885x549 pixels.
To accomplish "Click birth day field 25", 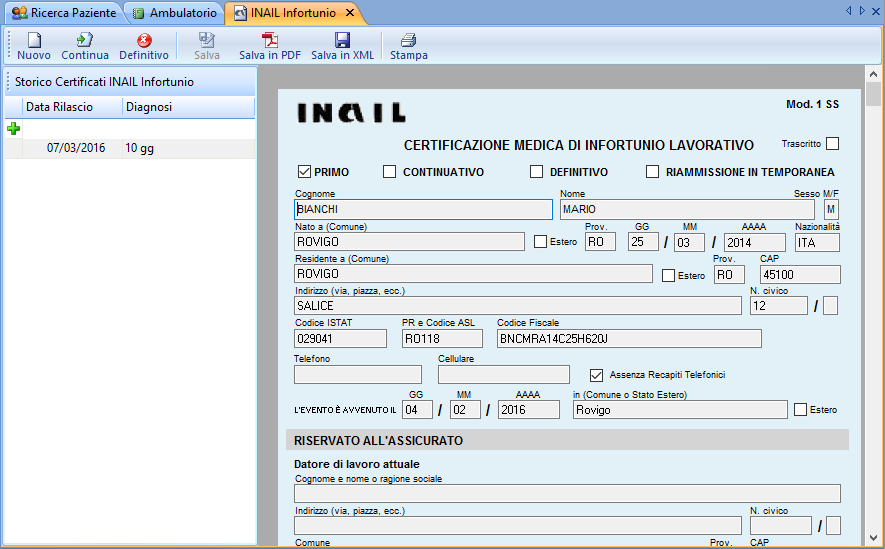I will pos(643,242).
